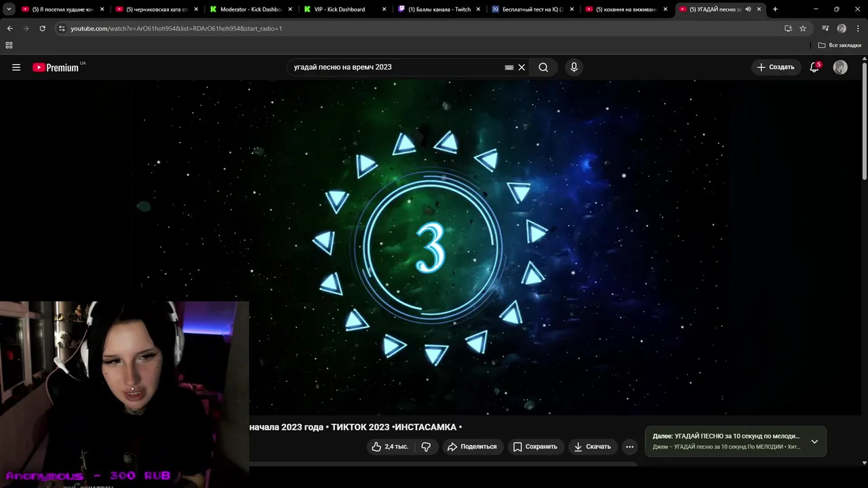Viewport: 868px width, 488px height.
Task: Switch to черниковская хата tab
Action: pyautogui.click(x=157, y=9)
